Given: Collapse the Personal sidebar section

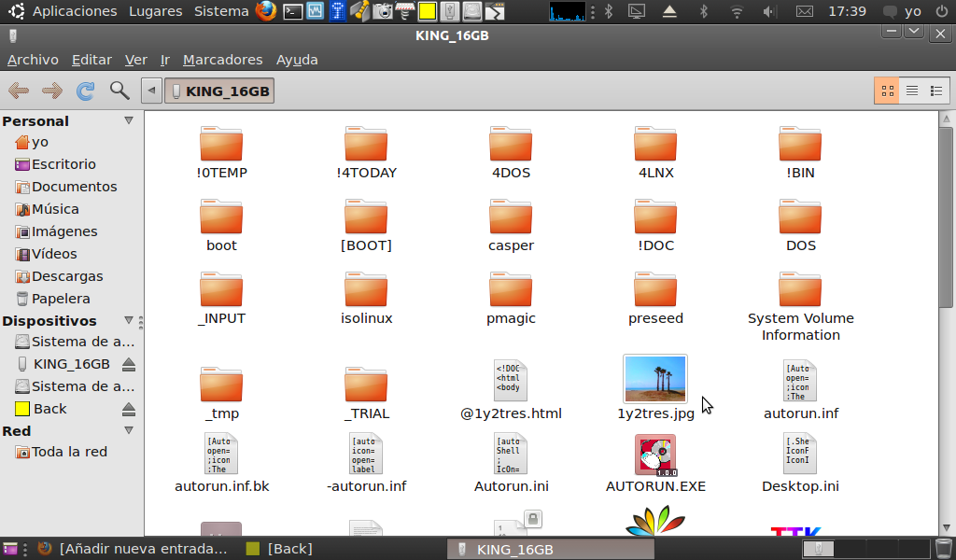Looking at the screenshot, I should click(129, 120).
